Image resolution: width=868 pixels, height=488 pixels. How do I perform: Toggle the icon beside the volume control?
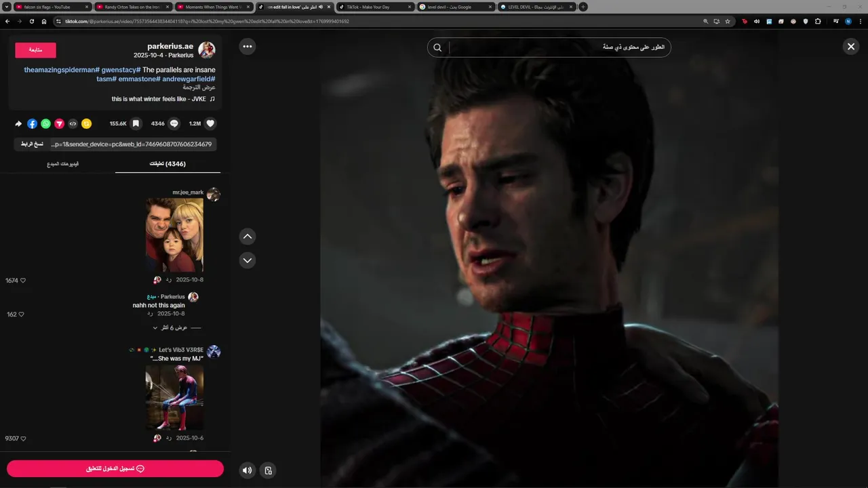coord(269,470)
